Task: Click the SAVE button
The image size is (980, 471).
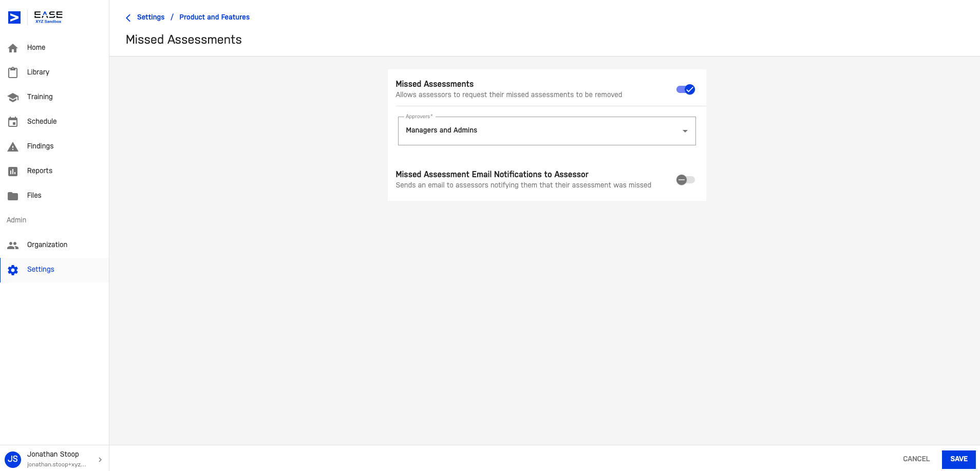Action: point(958,459)
